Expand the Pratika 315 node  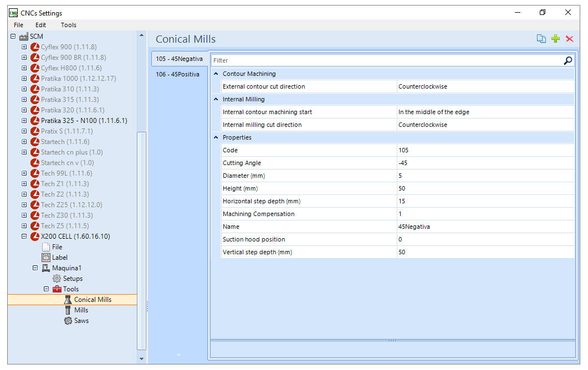(x=24, y=99)
